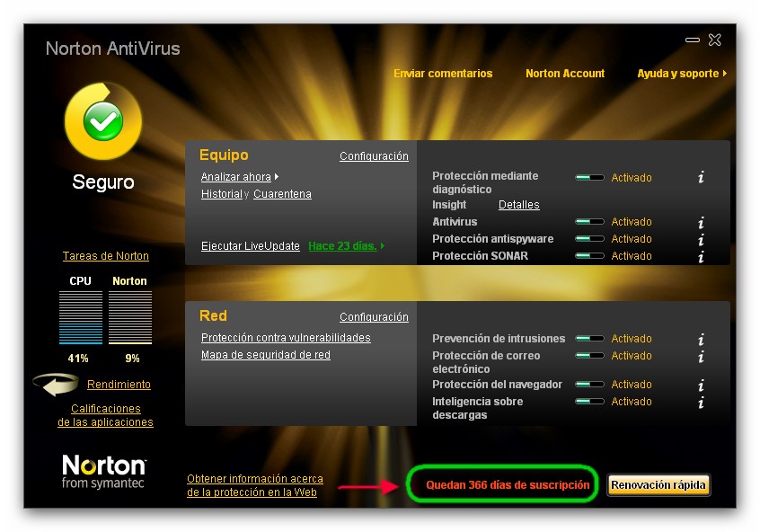Click the info icon next to Antivirus
The height and width of the screenshot is (532, 760).
701,223
